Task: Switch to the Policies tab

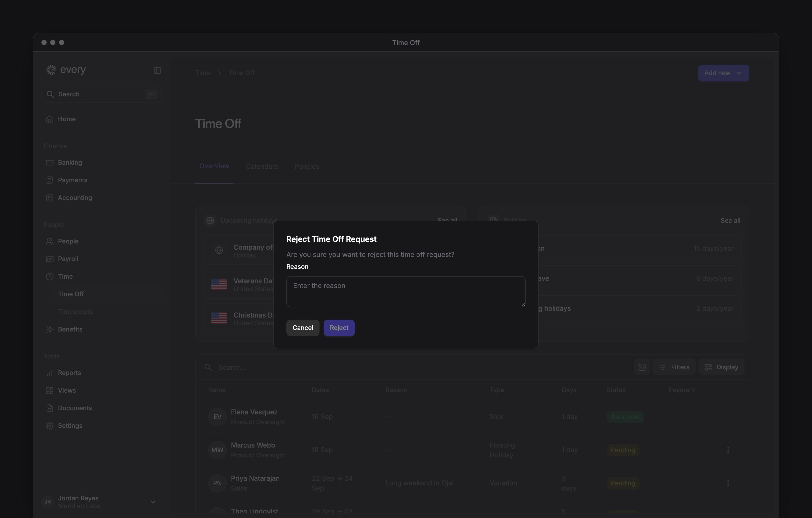Action: (307, 167)
